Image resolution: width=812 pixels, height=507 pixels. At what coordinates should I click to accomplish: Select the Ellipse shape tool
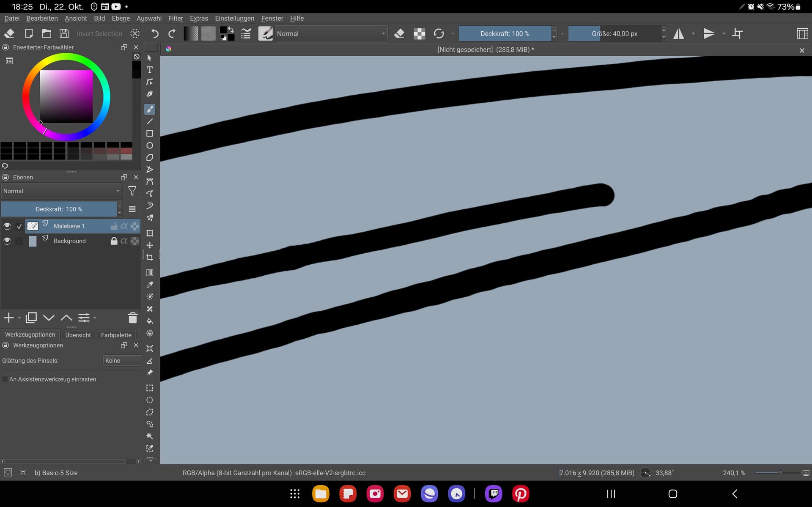coord(150,145)
